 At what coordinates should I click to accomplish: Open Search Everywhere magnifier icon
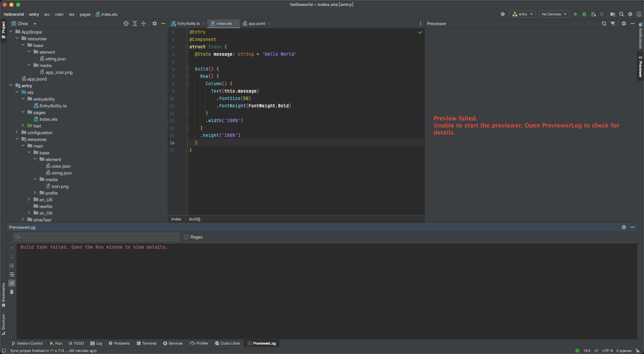(x=622, y=14)
